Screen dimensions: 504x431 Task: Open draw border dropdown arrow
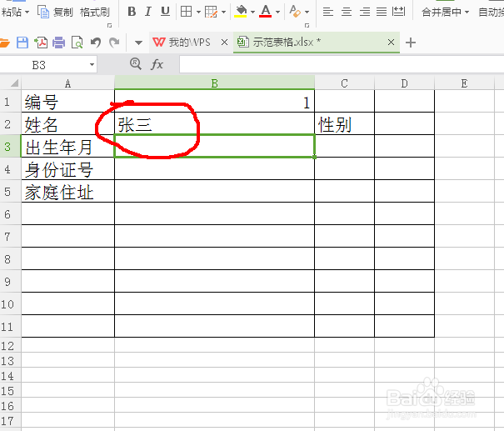coord(223,13)
